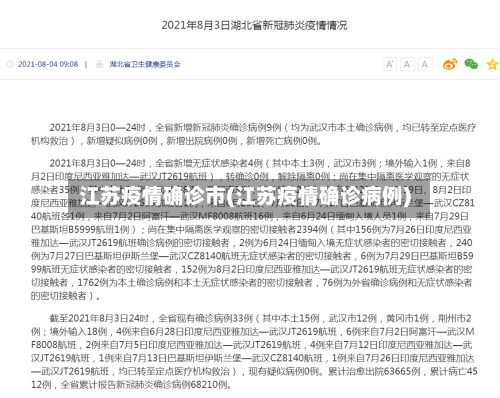The image size is (500, 398).
Task: Click paragraph starting 2021年8月3日0—24时，全省新增新冠肺炎确诊病例9例
Action: click(x=253, y=134)
